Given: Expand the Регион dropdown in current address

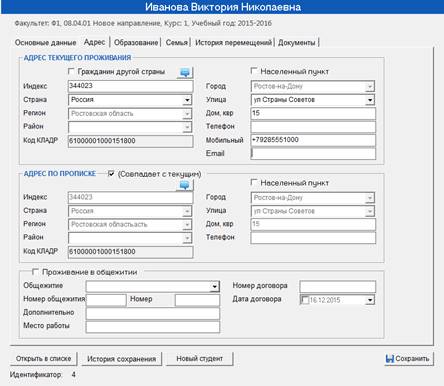Looking at the screenshot, I should pos(187,114).
